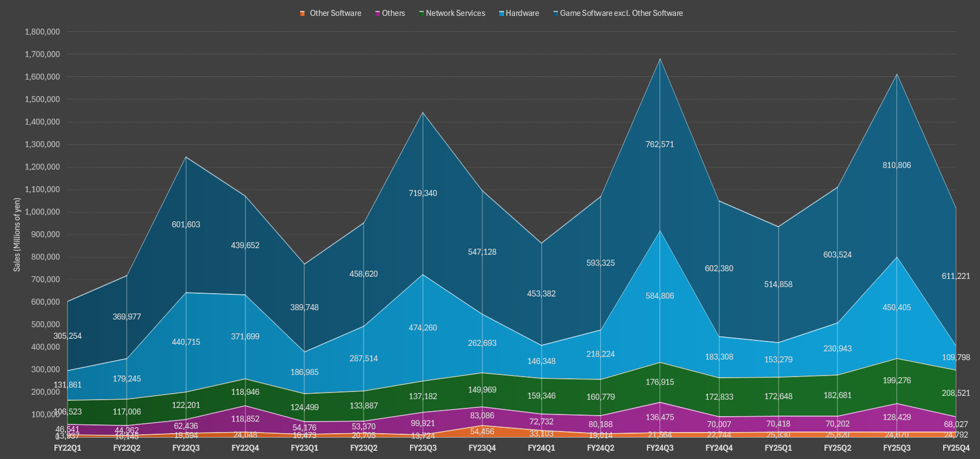
Task: Click the 601,603 data label
Action: 186,225
